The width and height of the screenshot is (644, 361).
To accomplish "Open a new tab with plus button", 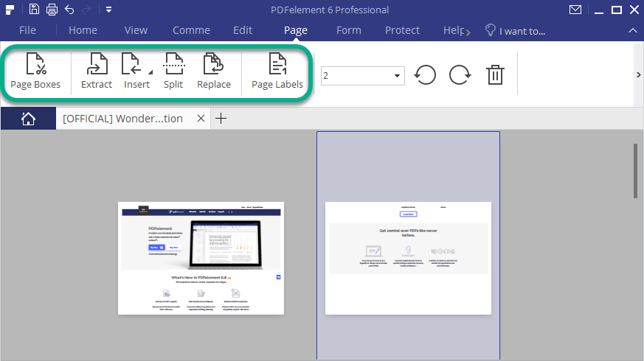I will (x=221, y=119).
